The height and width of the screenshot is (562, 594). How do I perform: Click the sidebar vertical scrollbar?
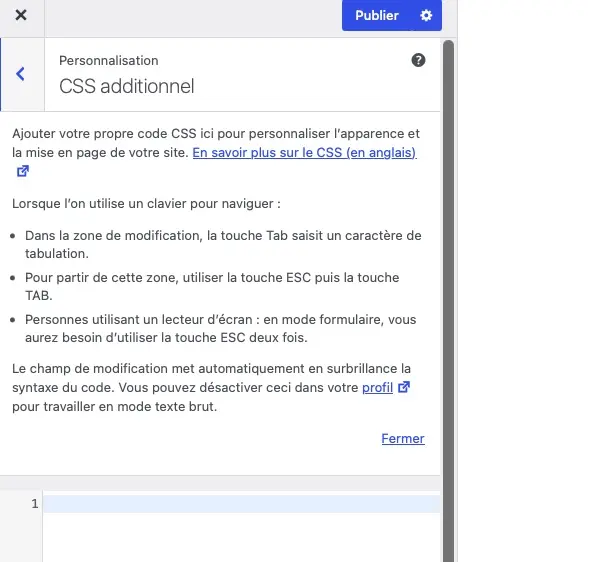point(449,301)
